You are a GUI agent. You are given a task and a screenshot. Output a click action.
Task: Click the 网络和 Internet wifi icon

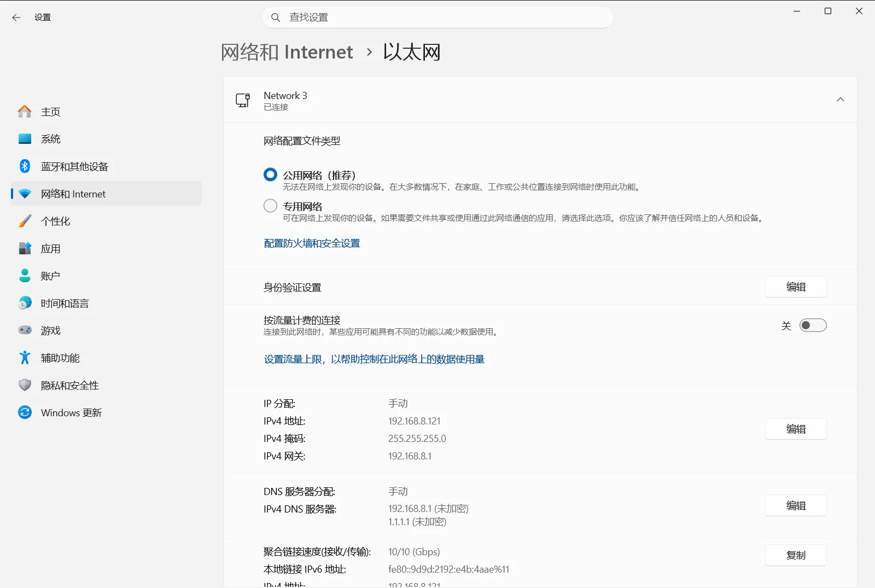(x=25, y=194)
